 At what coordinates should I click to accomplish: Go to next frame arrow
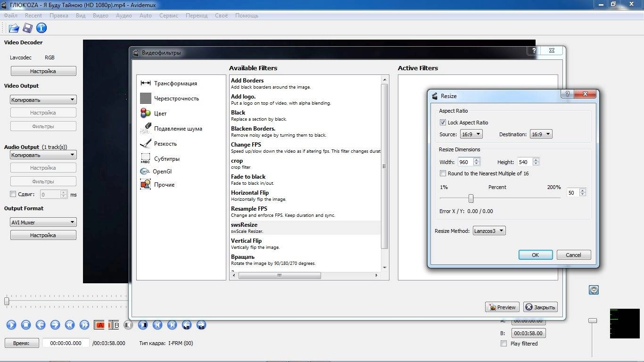[x=55, y=325]
